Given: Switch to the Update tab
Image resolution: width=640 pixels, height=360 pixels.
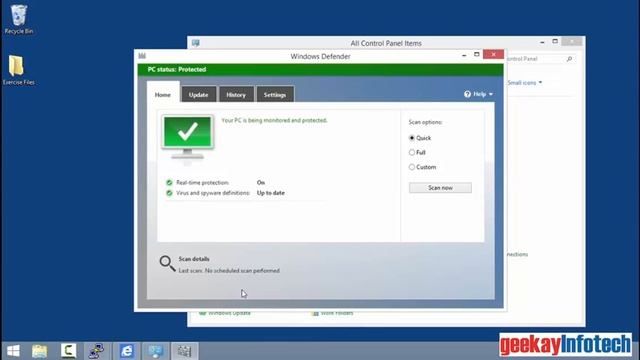Looking at the screenshot, I should pyautogui.click(x=198, y=95).
